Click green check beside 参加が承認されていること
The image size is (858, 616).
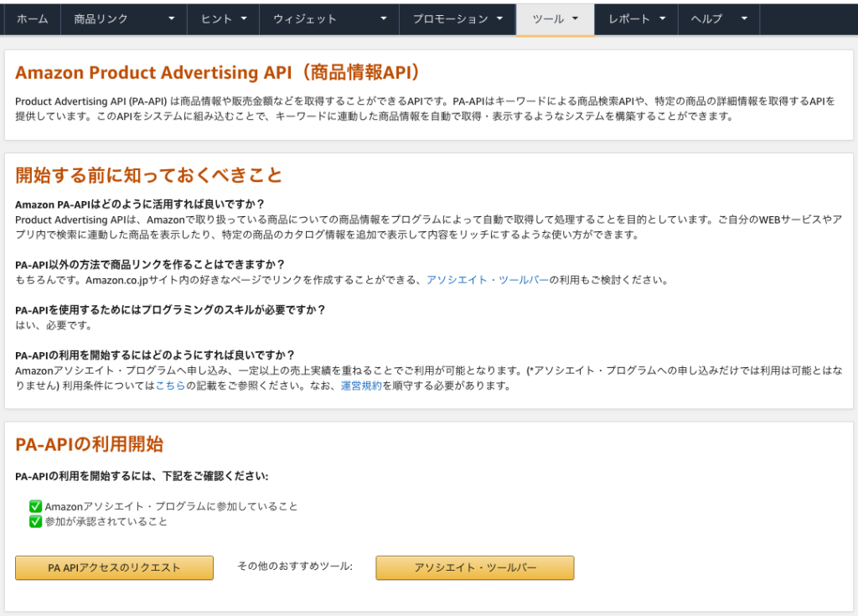point(35,521)
